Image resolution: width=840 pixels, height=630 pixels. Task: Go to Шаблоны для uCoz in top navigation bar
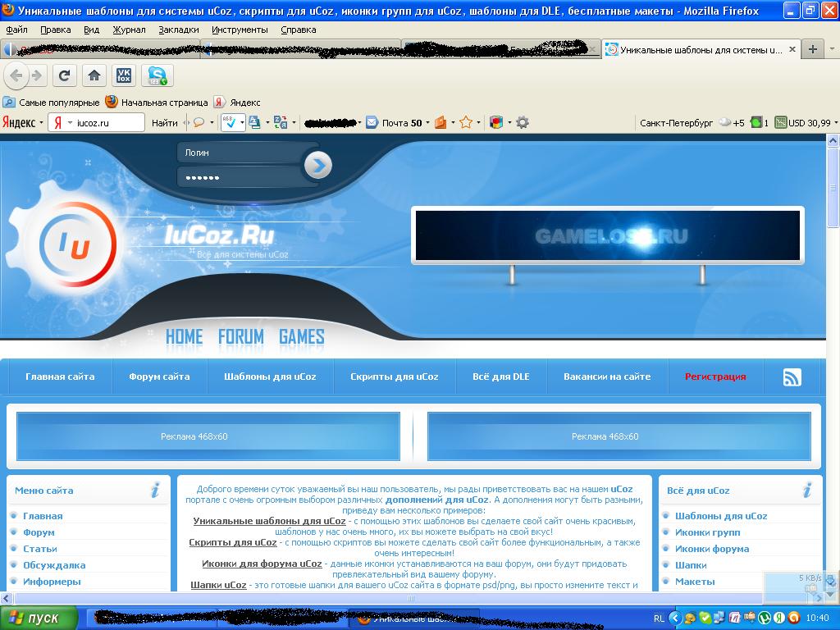(x=270, y=377)
